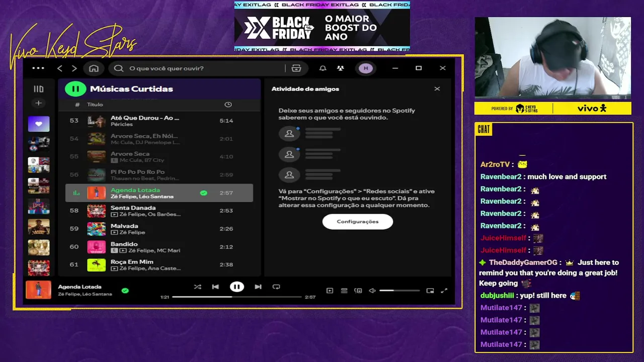Open 'Zé Felipe, Léo Santana' in player bar
The image size is (644, 362).
tap(85, 294)
